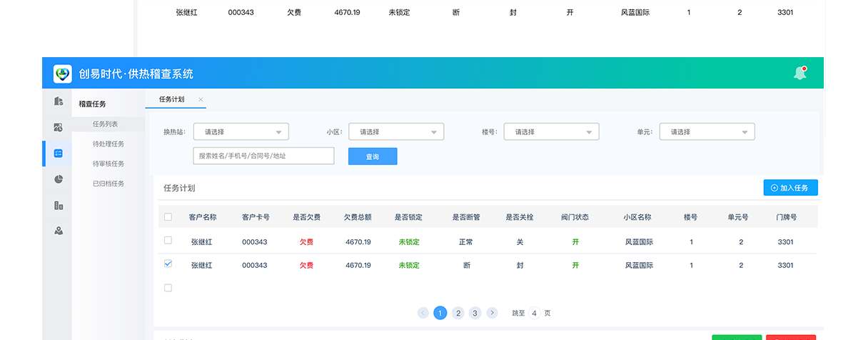Select page 1 in pagination
The height and width of the screenshot is (340, 868).
click(x=440, y=313)
